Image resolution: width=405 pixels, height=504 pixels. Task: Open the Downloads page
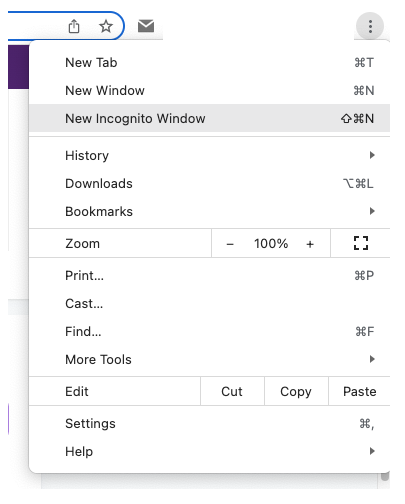point(209,183)
